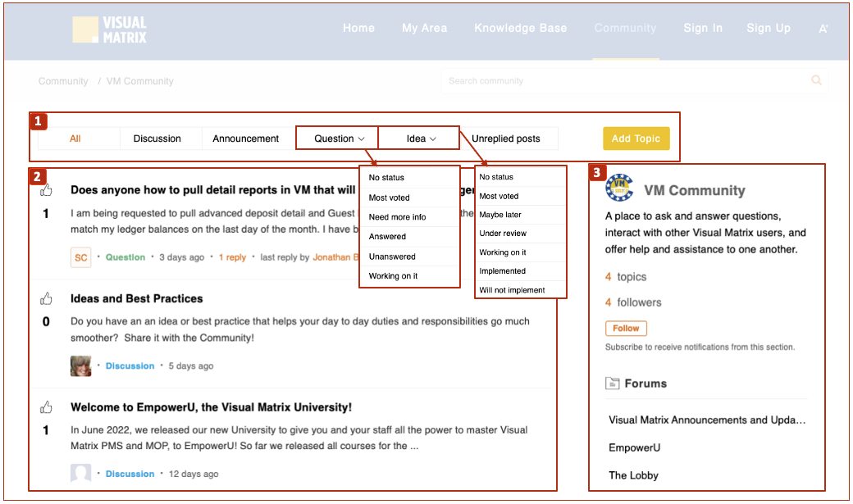Upvote the detail reports question
Image resolution: width=853 pixels, height=504 pixels.
click(46, 191)
